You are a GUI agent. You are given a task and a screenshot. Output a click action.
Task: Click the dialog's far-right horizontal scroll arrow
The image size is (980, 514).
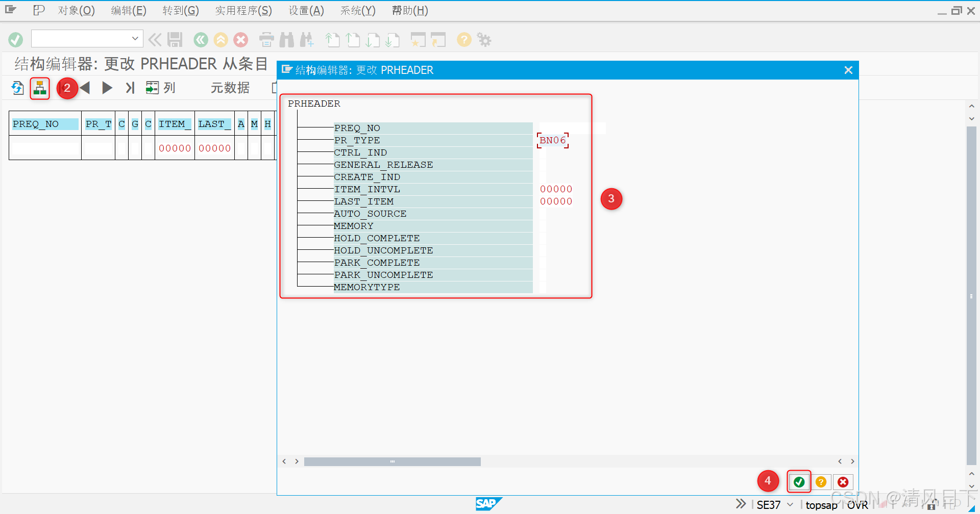852,461
